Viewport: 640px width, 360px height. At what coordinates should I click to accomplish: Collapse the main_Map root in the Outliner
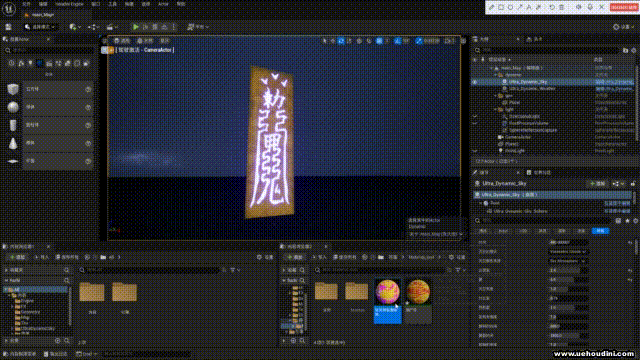491,68
